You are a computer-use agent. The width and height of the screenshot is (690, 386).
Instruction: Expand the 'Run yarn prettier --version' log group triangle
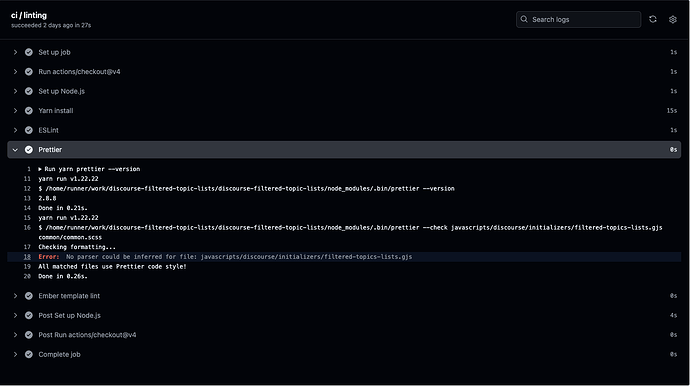[x=40, y=169]
